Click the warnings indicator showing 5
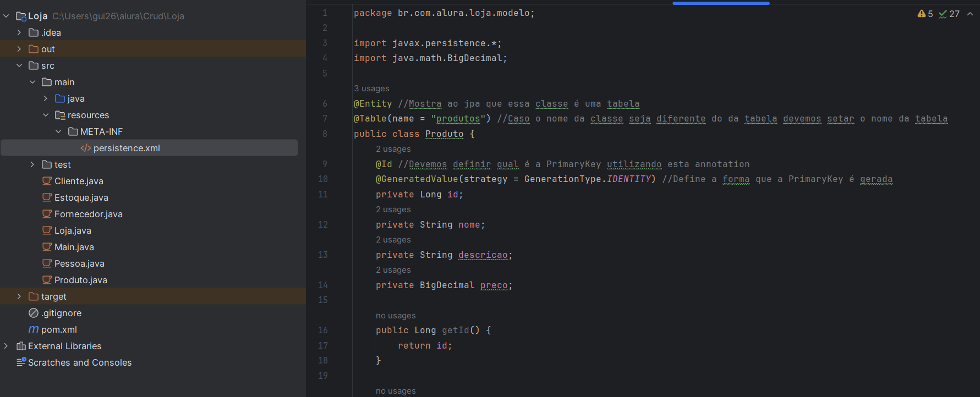Screen dimensions: 980x397 [x=925, y=14]
